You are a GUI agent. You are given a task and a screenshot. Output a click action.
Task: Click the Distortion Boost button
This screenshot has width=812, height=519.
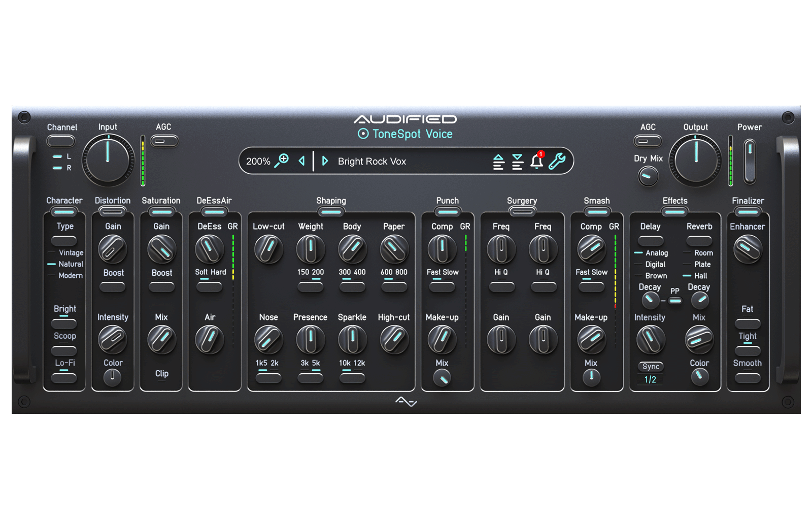(x=112, y=286)
